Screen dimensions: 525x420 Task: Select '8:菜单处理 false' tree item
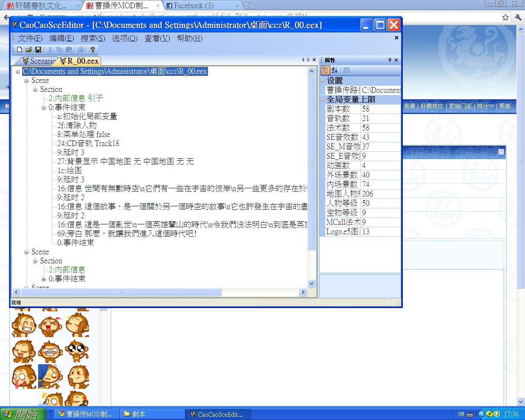coord(84,135)
